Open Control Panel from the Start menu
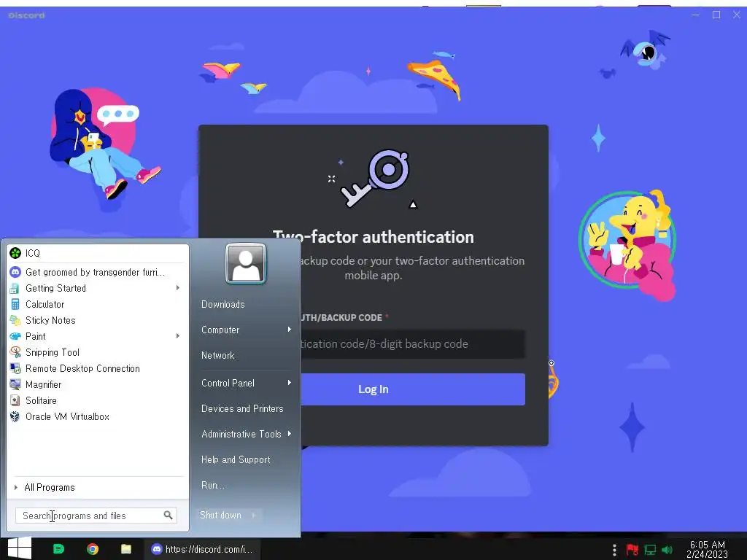The width and height of the screenshot is (747, 560). click(228, 383)
